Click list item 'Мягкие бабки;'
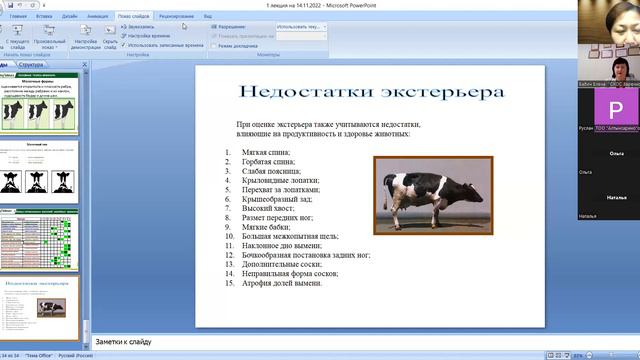This screenshot has height=360, width=640. click(266, 227)
